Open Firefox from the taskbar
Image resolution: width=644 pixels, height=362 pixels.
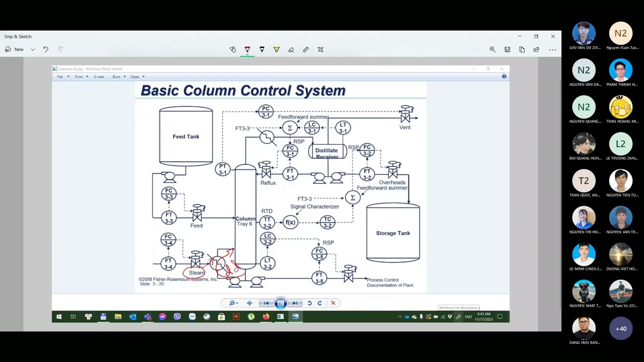pyautogui.click(x=266, y=316)
